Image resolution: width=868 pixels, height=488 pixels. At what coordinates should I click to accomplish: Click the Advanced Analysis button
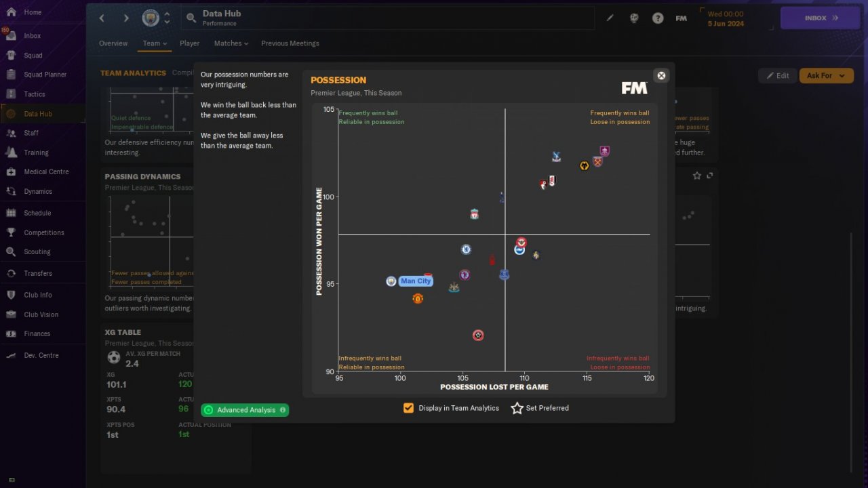pyautogui.click(x=245, y=410)
